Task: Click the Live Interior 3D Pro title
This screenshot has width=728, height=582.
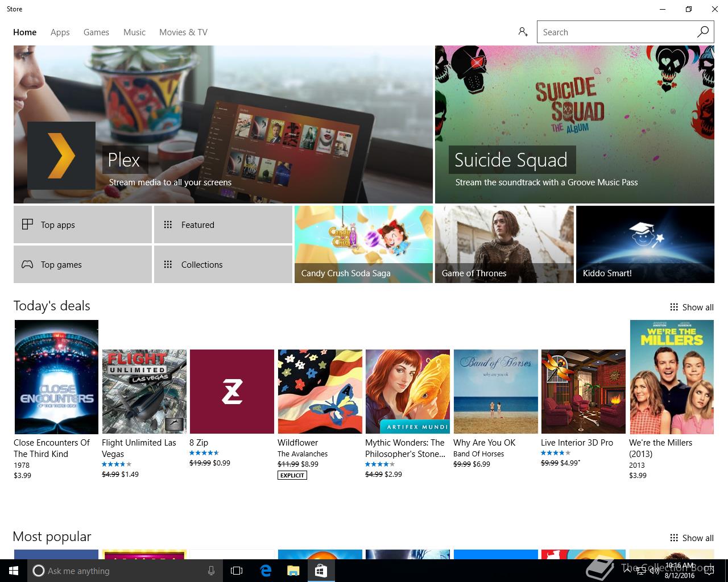Action: [x=577, y=442]
